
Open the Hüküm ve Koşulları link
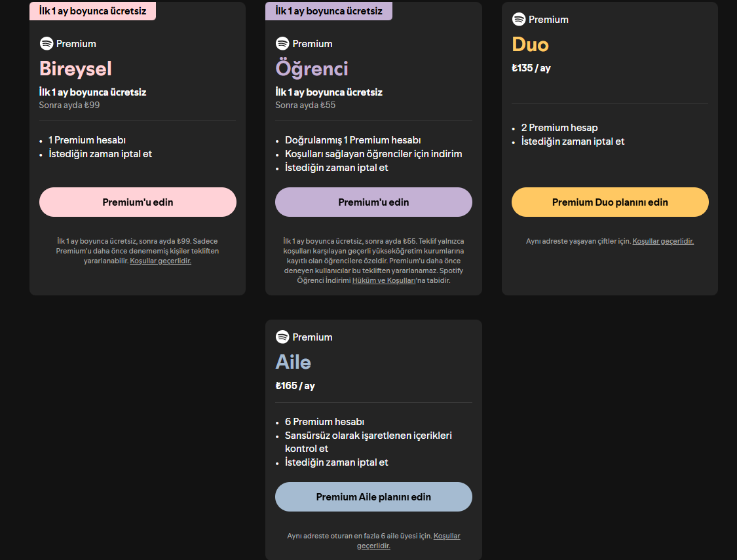coord(384,280)
